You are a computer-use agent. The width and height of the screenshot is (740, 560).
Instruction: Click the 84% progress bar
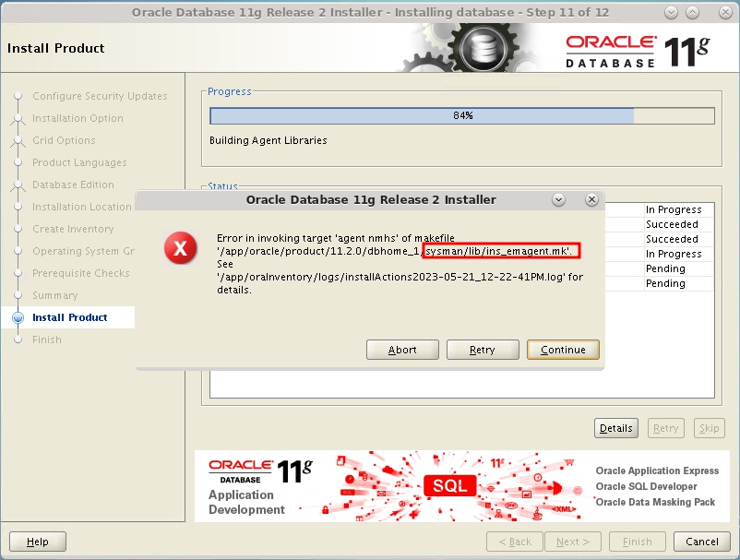point(462,115)
